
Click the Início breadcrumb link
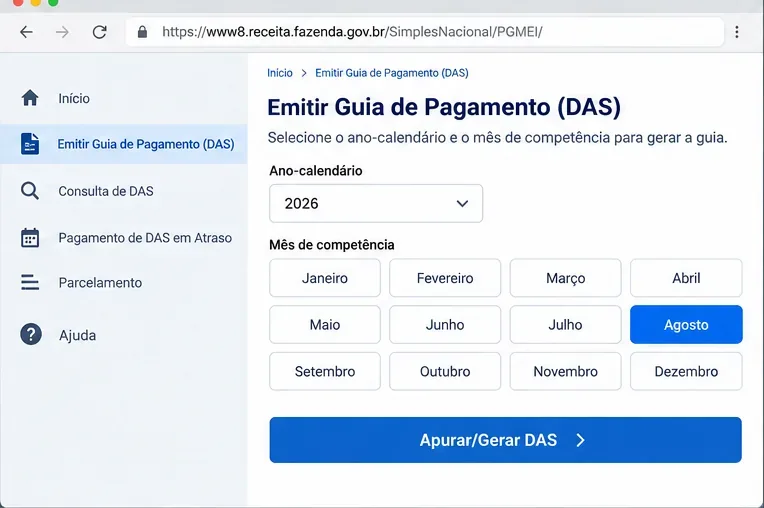pyautogui.click(x=280, y=73)
